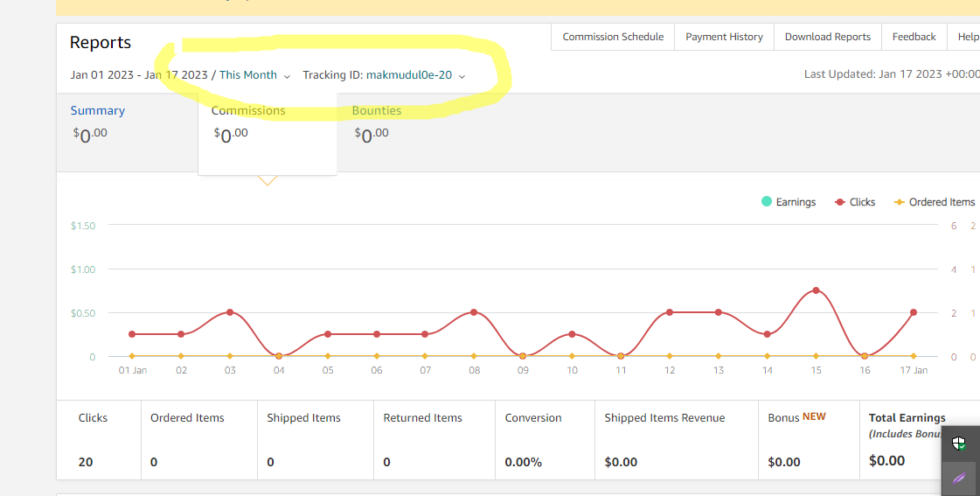Click the Returned Items column header
Screen dimensions: 980x496
click(x=422, y=418)
